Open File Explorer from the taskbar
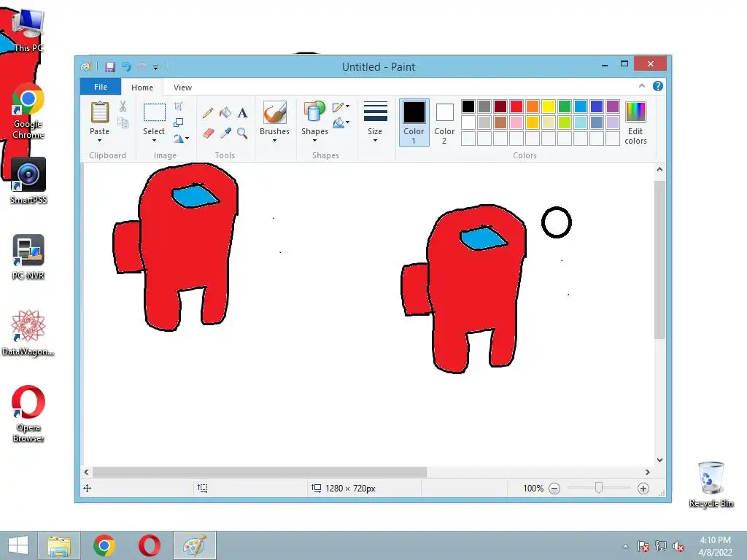Viewport: 747px width, 560px height. coord(59,545)
